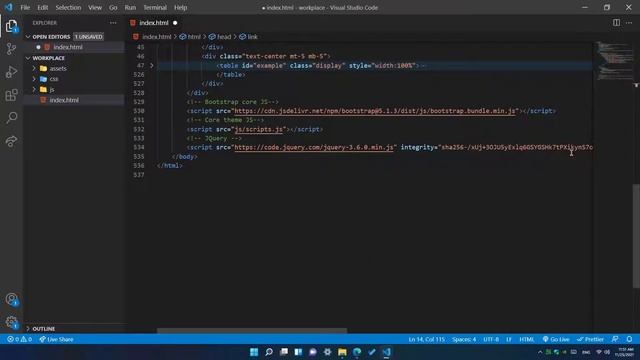This screenshot has width=640, height=360.
Task: Change Spaces: 4 indentation setting
Action: tap(464, 339)
